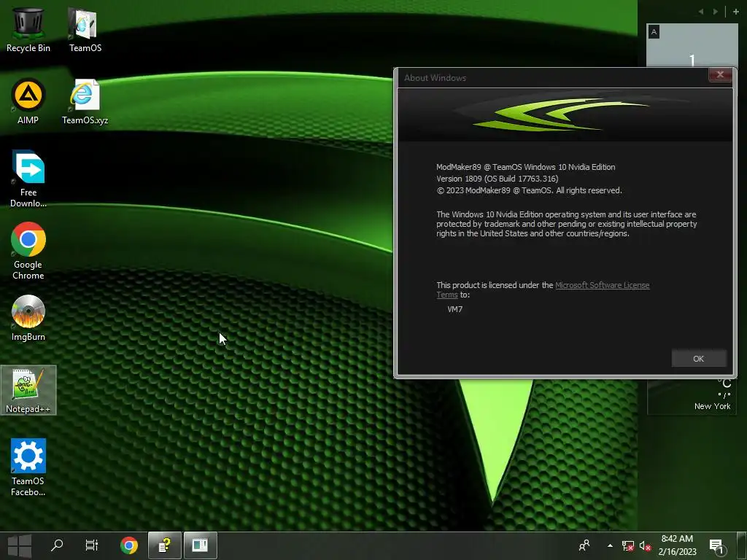Click the VM7 licensee name
Screen dimensions: 747x560
[x=455, y=309]
